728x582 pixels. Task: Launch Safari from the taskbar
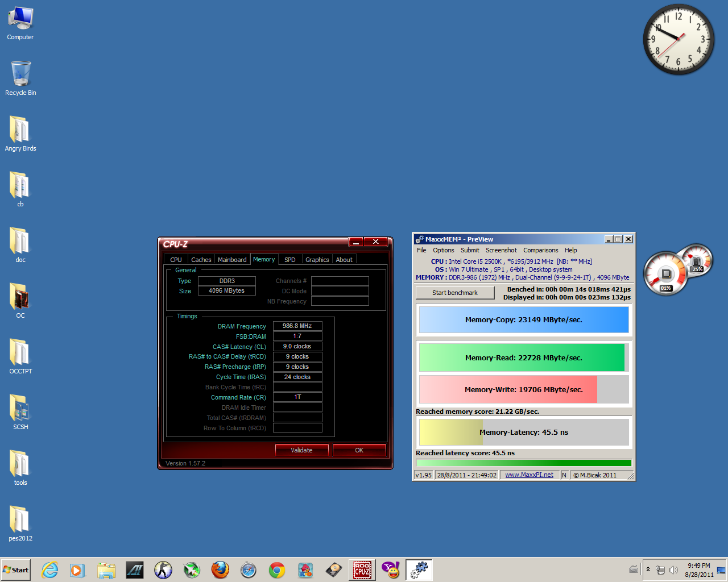pyautogui.click(x=249, y=570)
